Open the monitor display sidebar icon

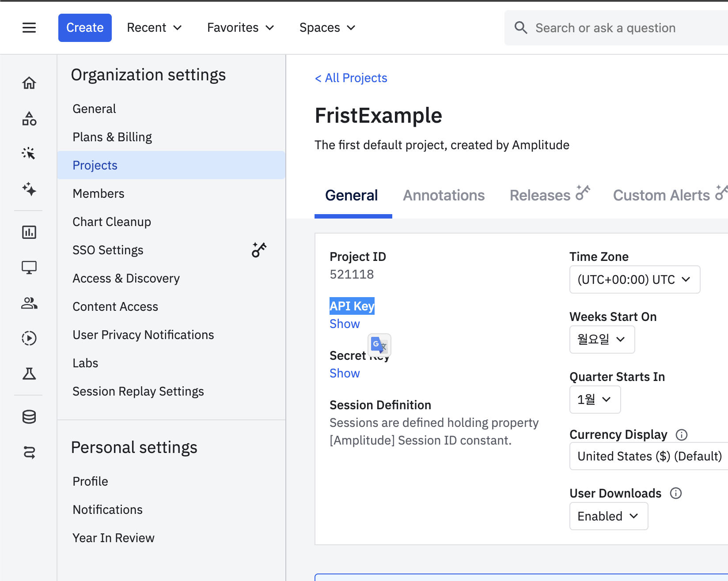pos(29,267)
